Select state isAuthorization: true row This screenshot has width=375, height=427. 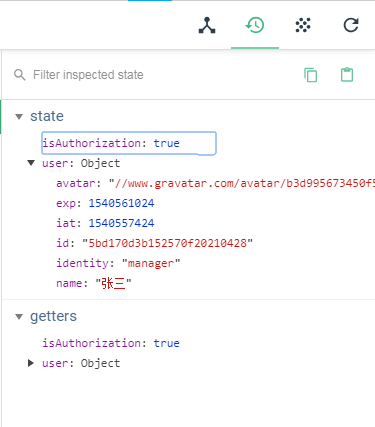(129, 143)
